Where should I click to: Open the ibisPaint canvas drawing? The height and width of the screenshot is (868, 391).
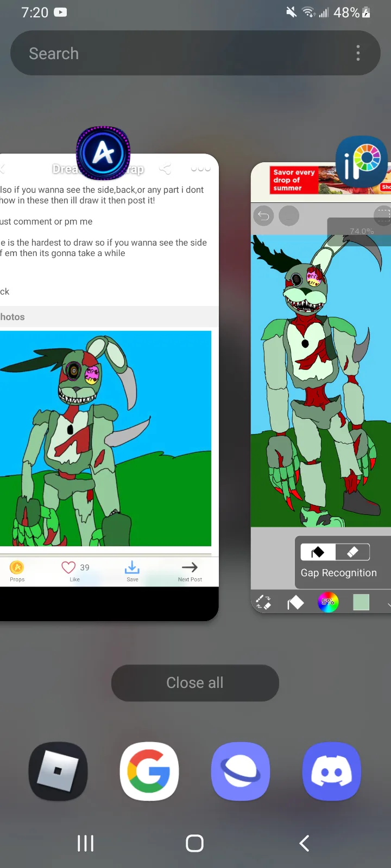click(321, 381)
